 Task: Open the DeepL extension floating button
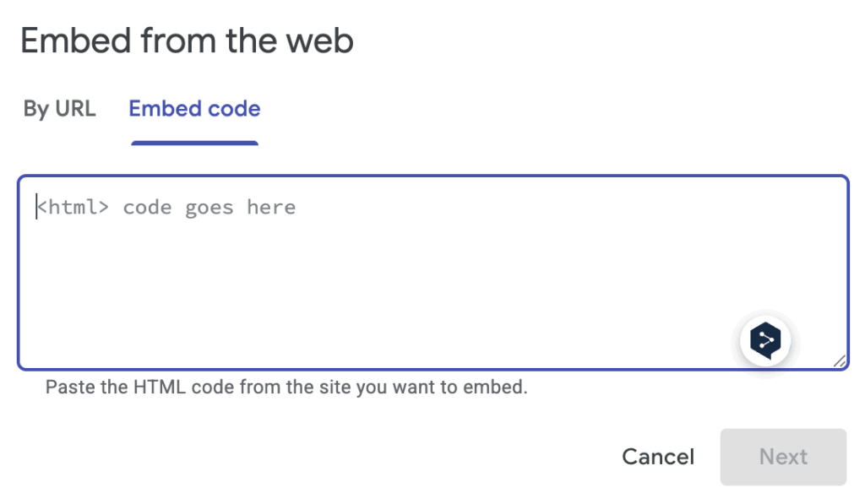(765, 341)
